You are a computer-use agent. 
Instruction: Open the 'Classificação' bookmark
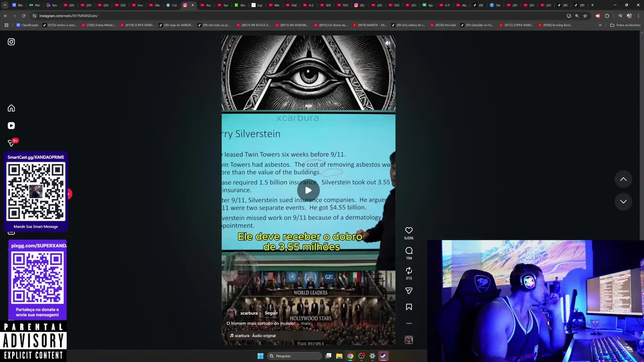click(27, 25)
